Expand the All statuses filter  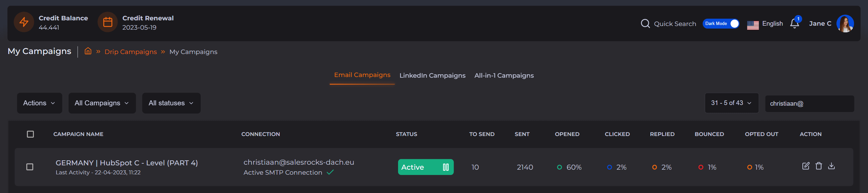click(171, 103)
